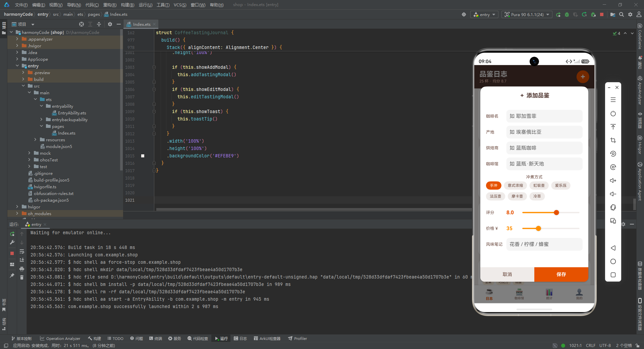Click the Run entry green play icon
Image resolution: width=644 pixels, height=349 pixels.
coord(558,14)
